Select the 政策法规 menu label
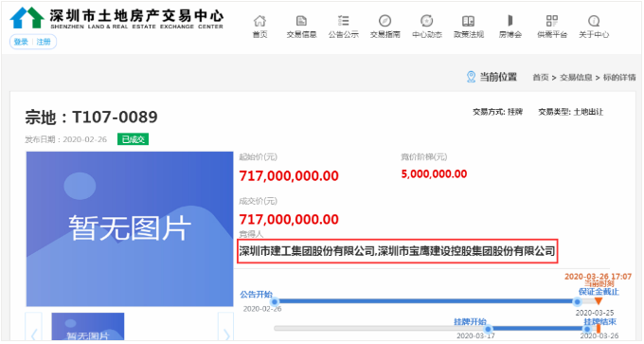Viewport: 644px width, 344px height. tap(469, 34)
